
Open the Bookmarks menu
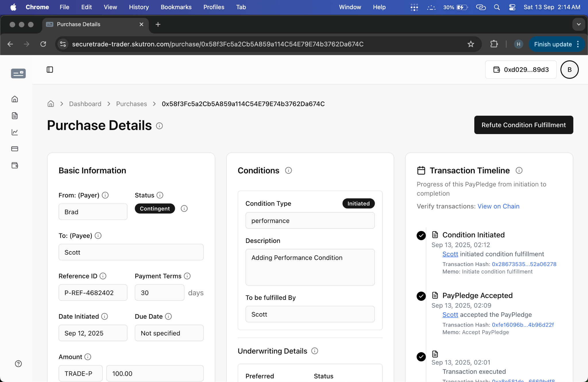pos(176,7)
